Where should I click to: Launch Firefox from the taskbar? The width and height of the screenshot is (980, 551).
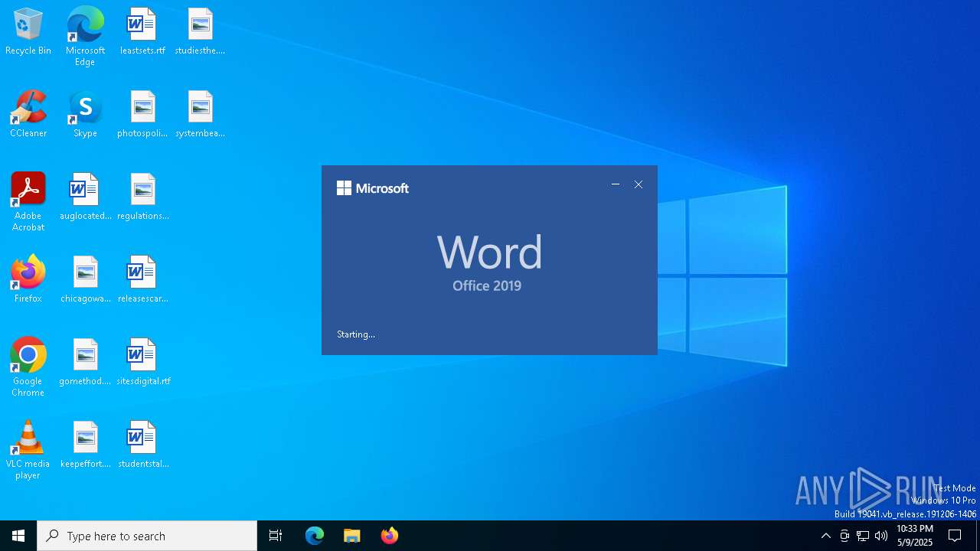tap(389, 536)
